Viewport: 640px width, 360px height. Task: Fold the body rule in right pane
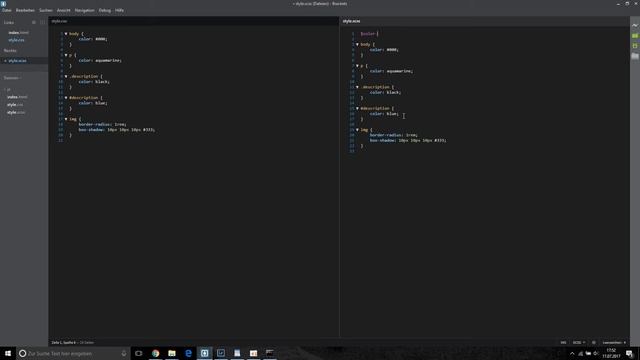click(x=358, y=44)
